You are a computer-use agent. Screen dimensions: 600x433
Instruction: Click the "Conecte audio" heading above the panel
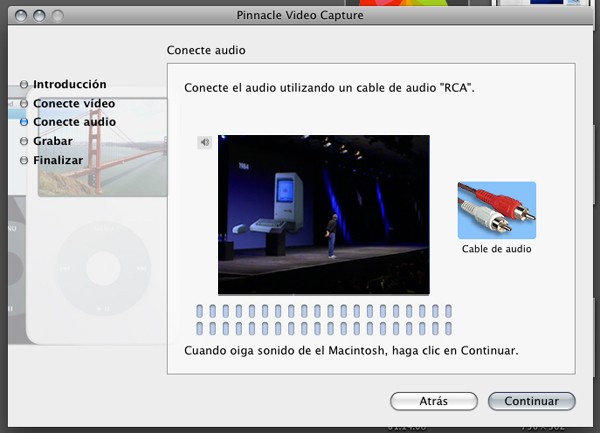(x=206, y=50)
